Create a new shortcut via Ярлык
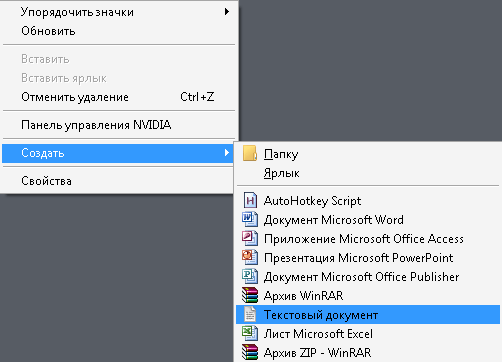 (368, 173)
